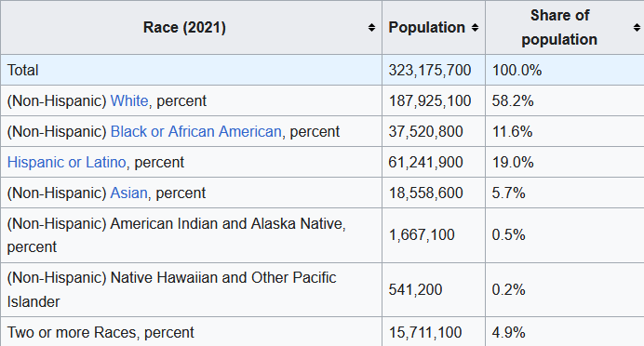Select total population value 323,175,700

[430, 70]
